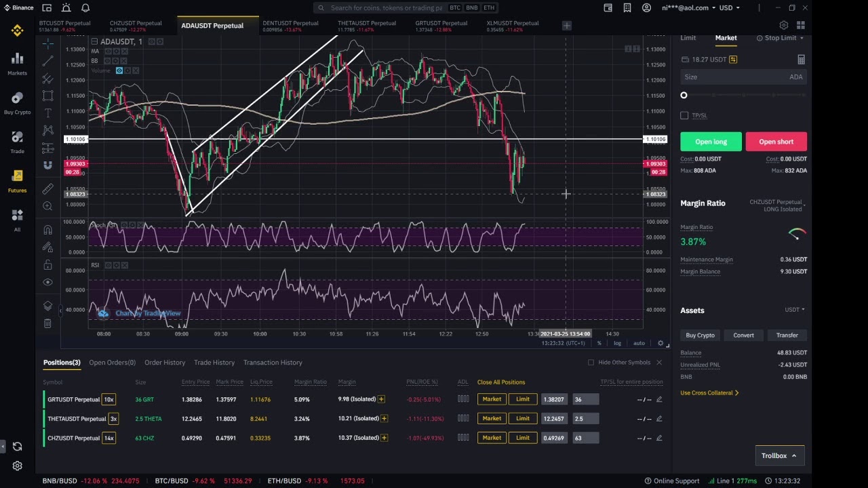Toggle Volume indicator visibility eye

coord(119,70)
